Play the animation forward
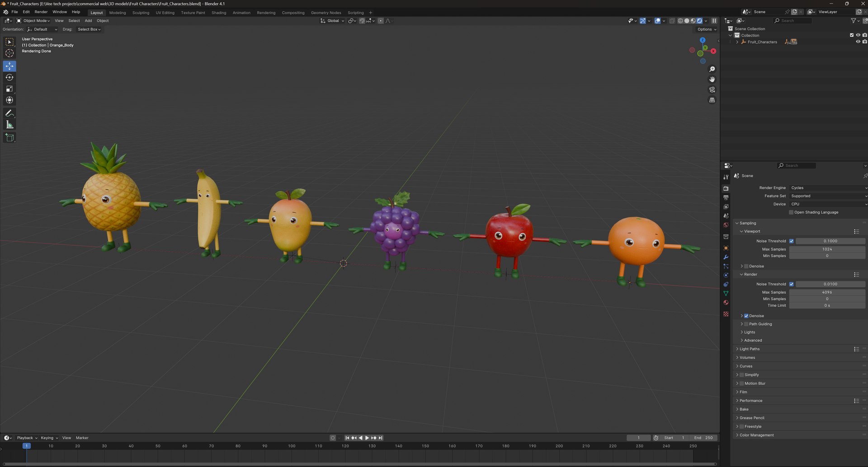The image size is (868, 467). [367, 438]
